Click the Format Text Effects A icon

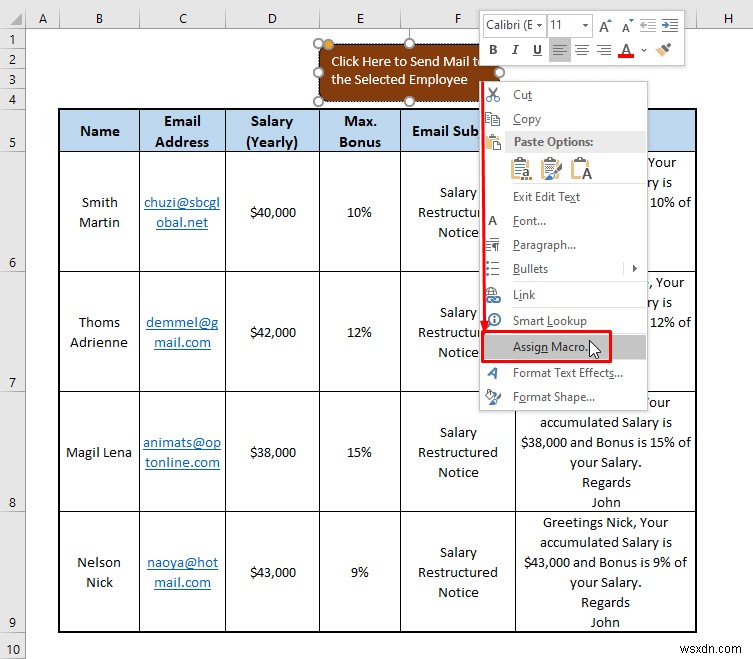493,373
